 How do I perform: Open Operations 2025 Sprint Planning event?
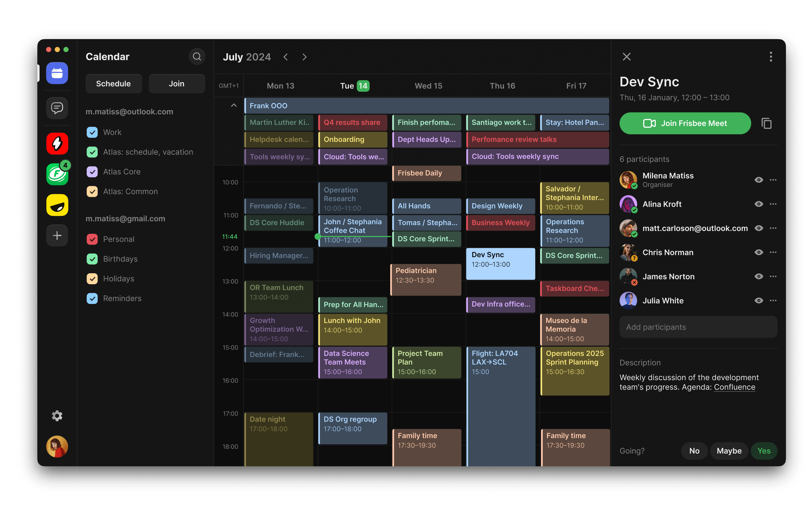pos(575,371)
